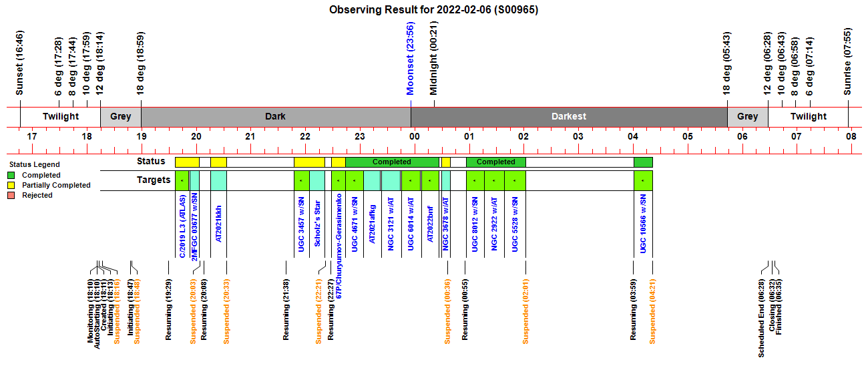This screenshot has height=374, width=868.
Task: Click the Initiating (18:47) event label
Action: [131, 308]
